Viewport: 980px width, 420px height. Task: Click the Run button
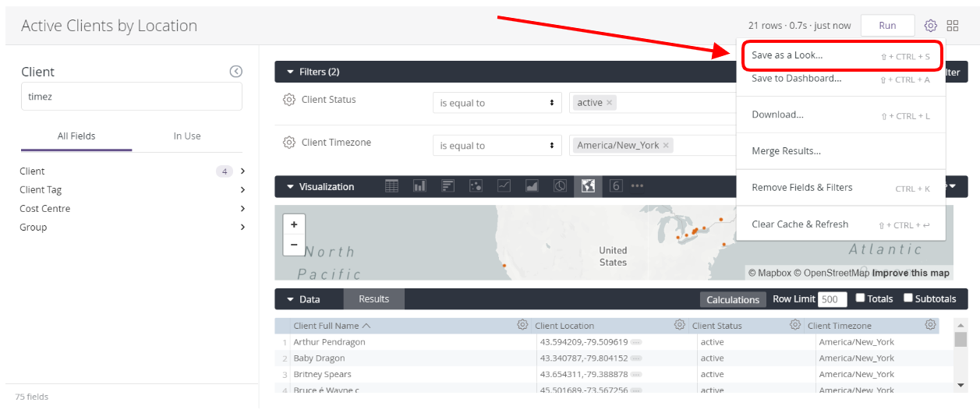(x=887, y=26)
